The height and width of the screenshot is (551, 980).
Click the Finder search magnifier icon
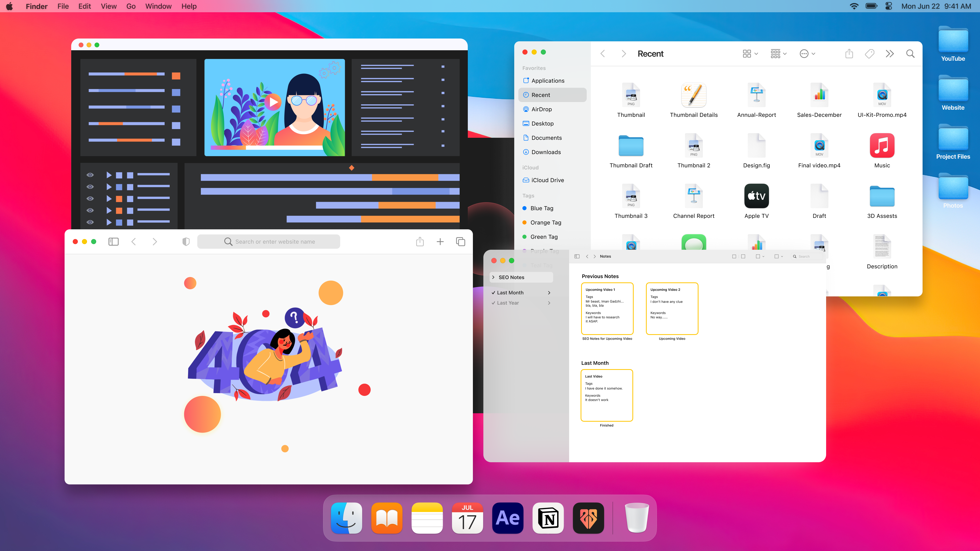click(910, 54)
